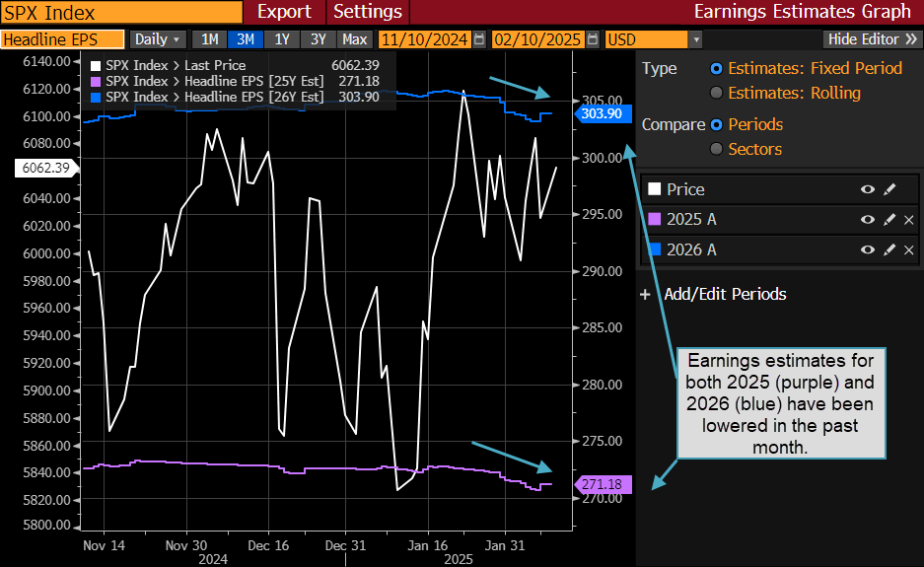Click the 271.18 purple value tag

(x=603, y=484)
